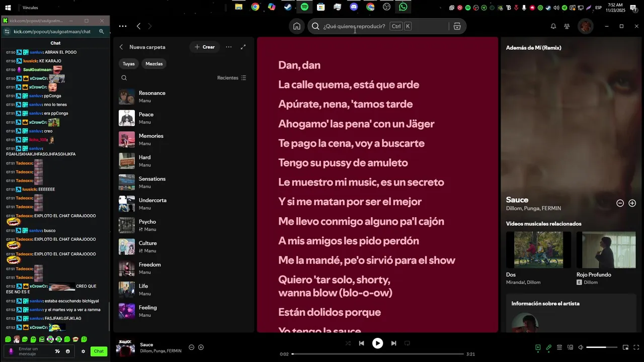
Task: Click the Sauce title in the right panel
Action: point(517,200)
